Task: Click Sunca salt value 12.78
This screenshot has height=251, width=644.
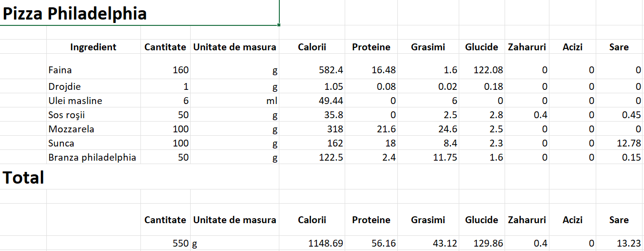Action: [x=619, y=143]
